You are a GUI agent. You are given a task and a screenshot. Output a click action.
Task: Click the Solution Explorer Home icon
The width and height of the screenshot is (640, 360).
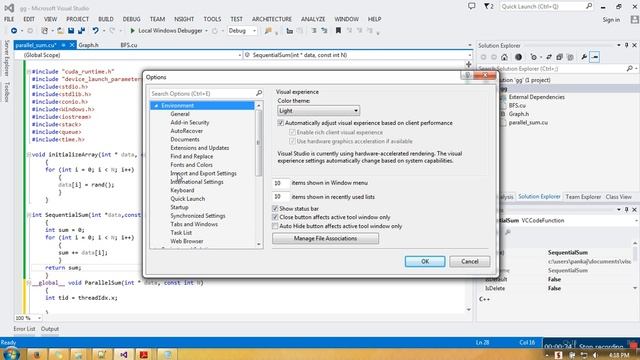(x=504, y=57)
